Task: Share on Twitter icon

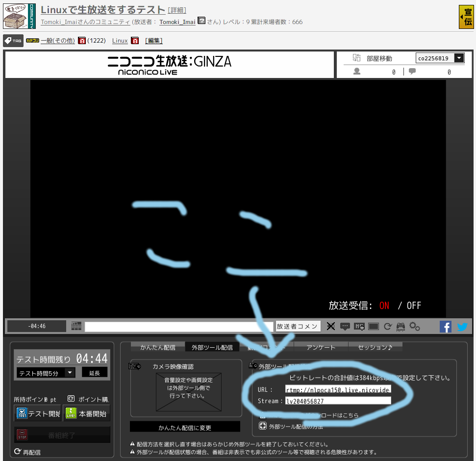Action: (462, 327)
